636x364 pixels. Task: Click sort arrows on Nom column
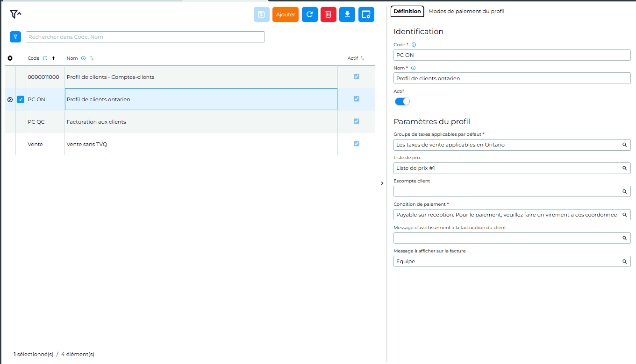click(x=92, y=58)
